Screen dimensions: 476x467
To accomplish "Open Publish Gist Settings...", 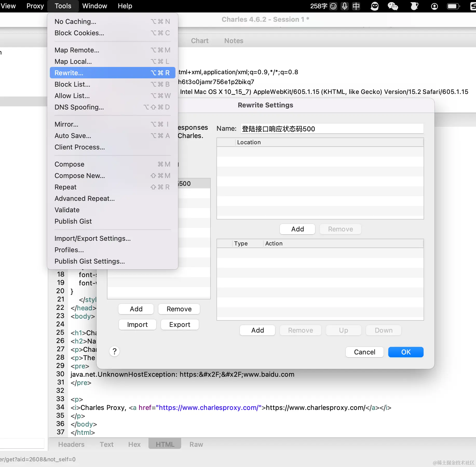I will 112,261.
